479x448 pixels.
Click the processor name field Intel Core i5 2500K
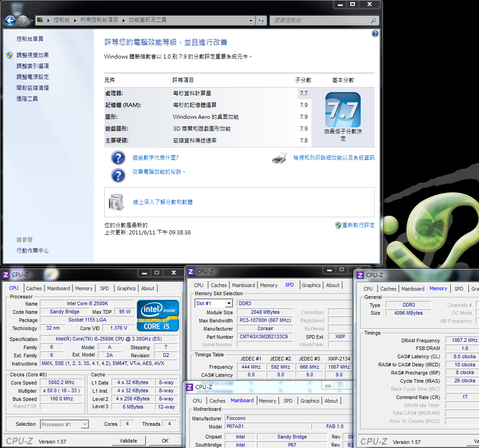pyautogui.click(x=87, y=303)
